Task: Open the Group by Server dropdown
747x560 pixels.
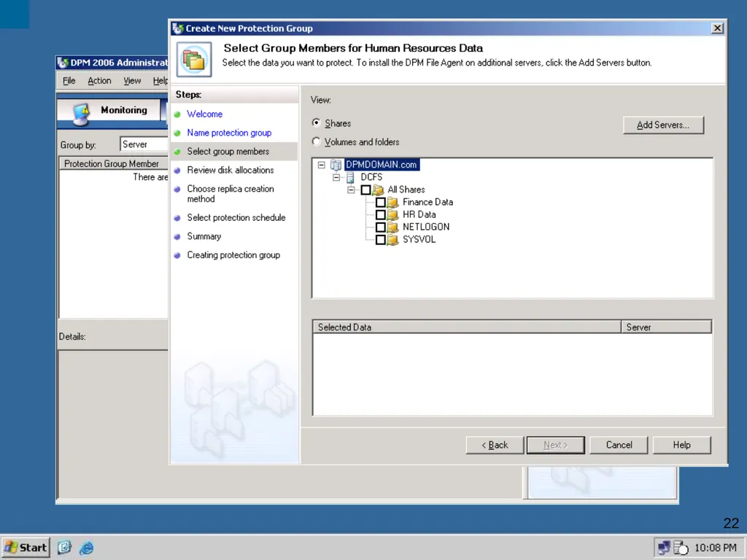Action: point(144,144)
